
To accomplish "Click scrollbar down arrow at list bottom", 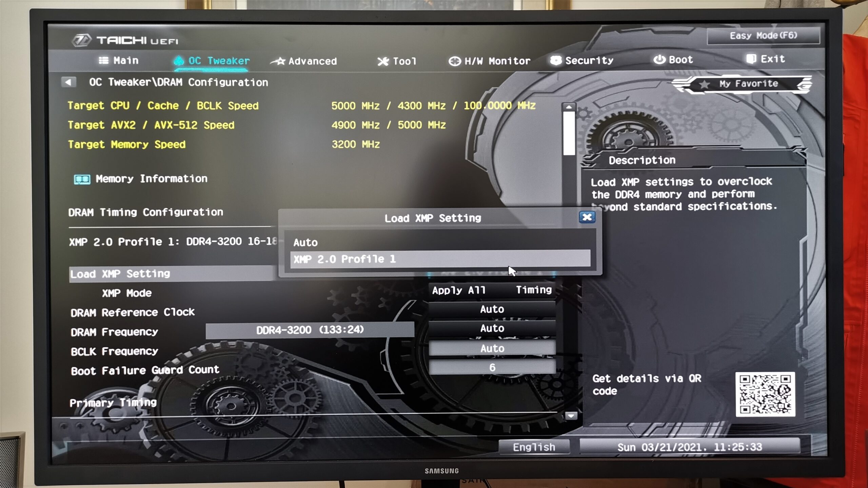I will [571, 415].
